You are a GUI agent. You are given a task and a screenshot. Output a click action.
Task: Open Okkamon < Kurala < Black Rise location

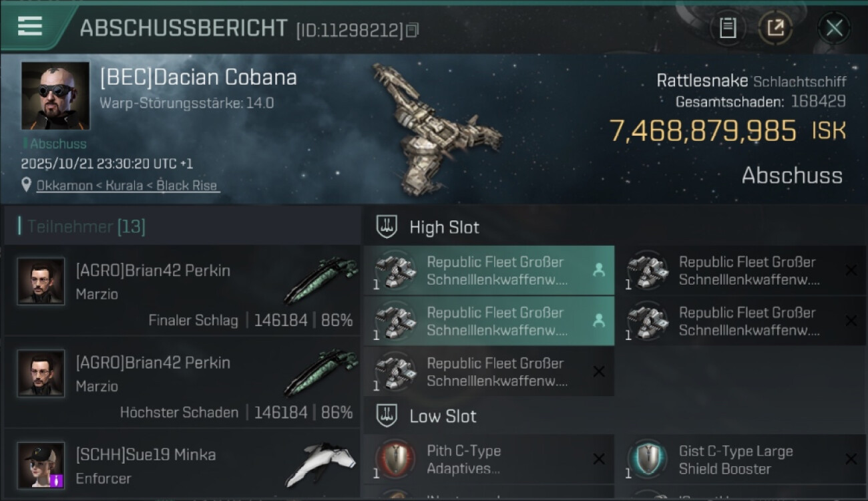[x=128, y=186]
